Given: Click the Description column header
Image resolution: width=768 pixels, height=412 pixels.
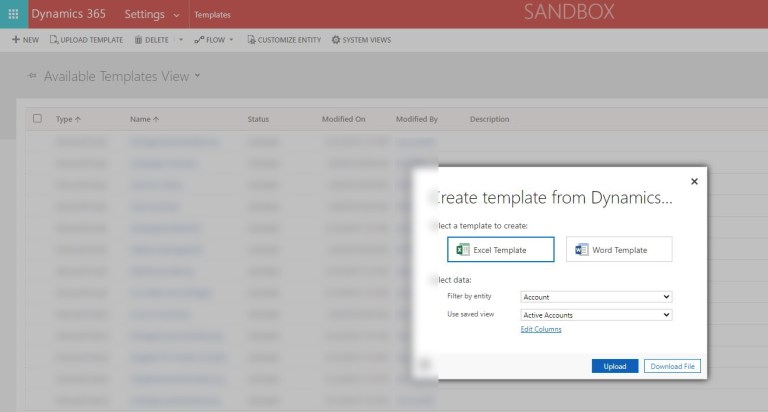Looking at the screenshot, I should 490,119.
